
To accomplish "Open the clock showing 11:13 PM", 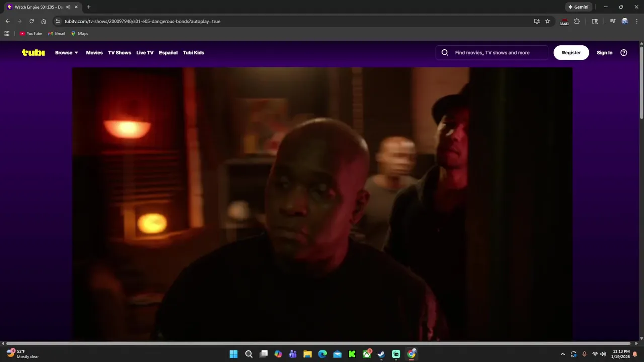I will 621,354.
